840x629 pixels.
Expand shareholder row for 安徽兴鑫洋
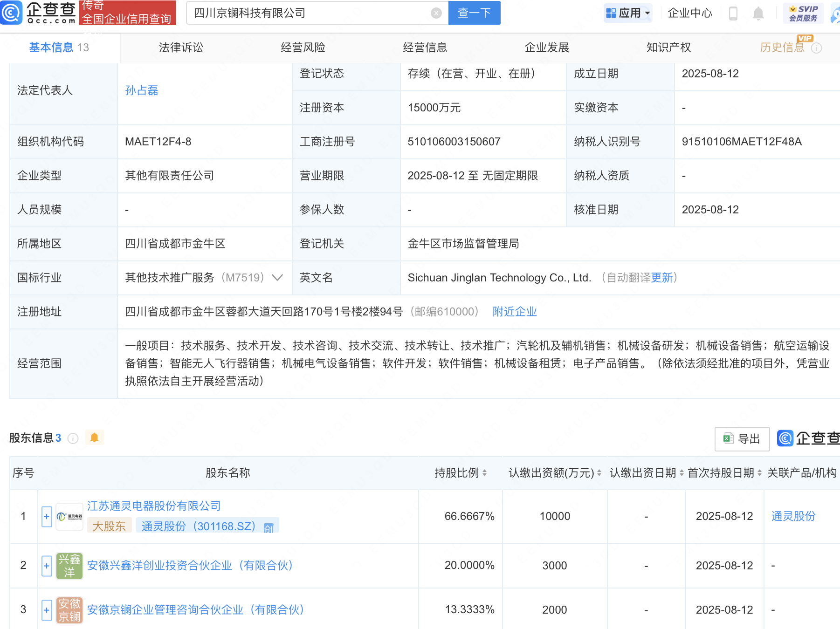coord(47,566)
